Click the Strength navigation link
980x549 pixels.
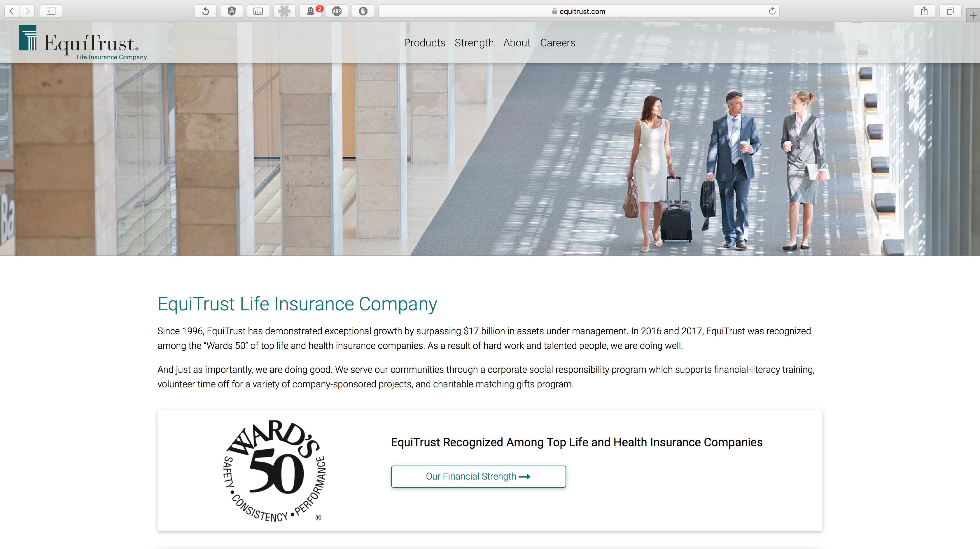(x=474, y=42)
